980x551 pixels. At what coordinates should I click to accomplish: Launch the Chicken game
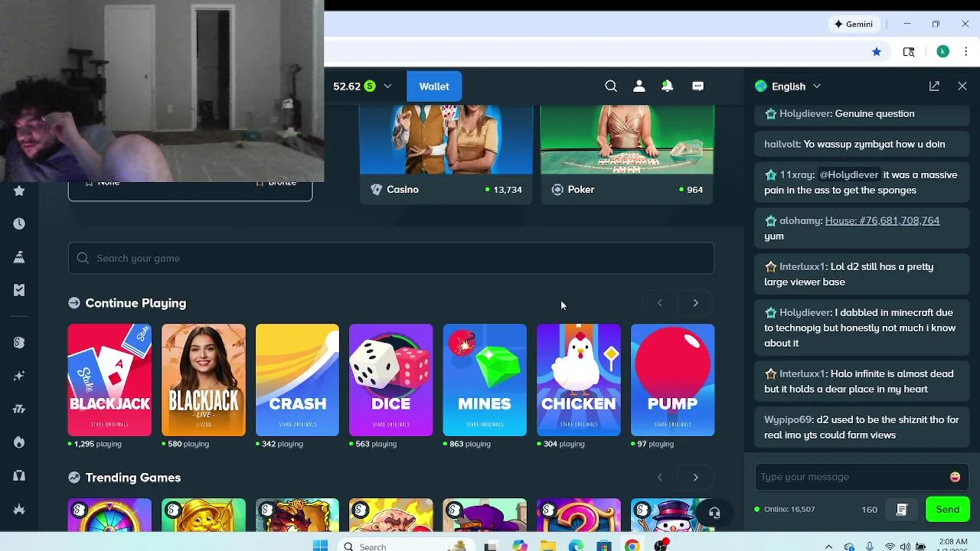point(579,380)
